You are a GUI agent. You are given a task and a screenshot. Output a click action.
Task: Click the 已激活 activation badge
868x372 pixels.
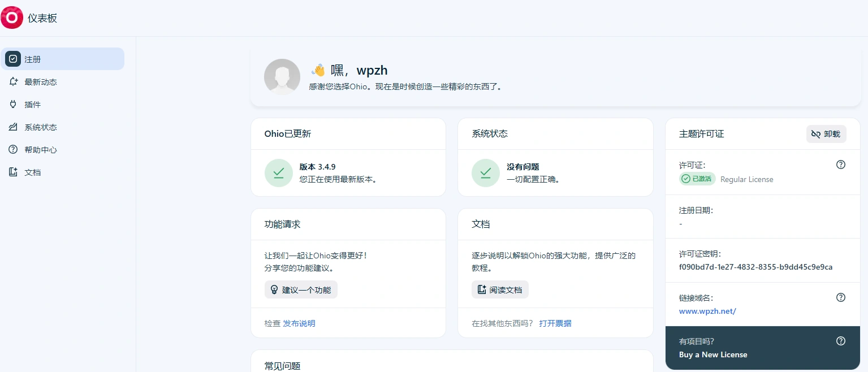[x=697, y=179]
